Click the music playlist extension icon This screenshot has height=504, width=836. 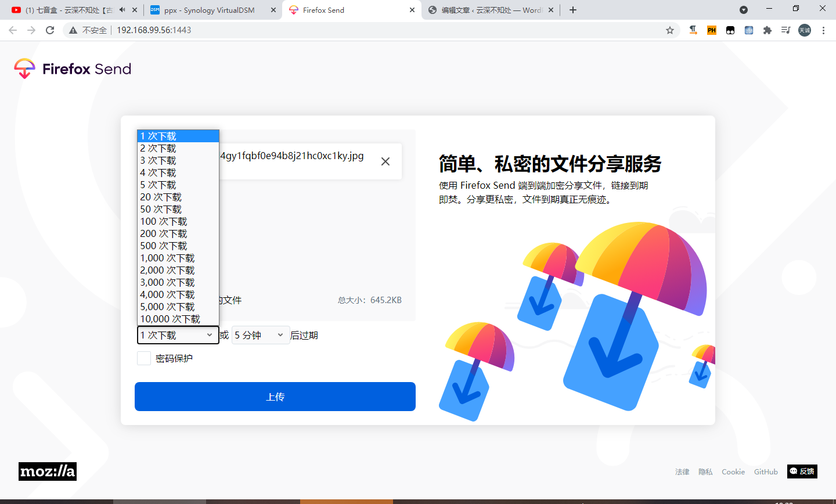(785, 30)
